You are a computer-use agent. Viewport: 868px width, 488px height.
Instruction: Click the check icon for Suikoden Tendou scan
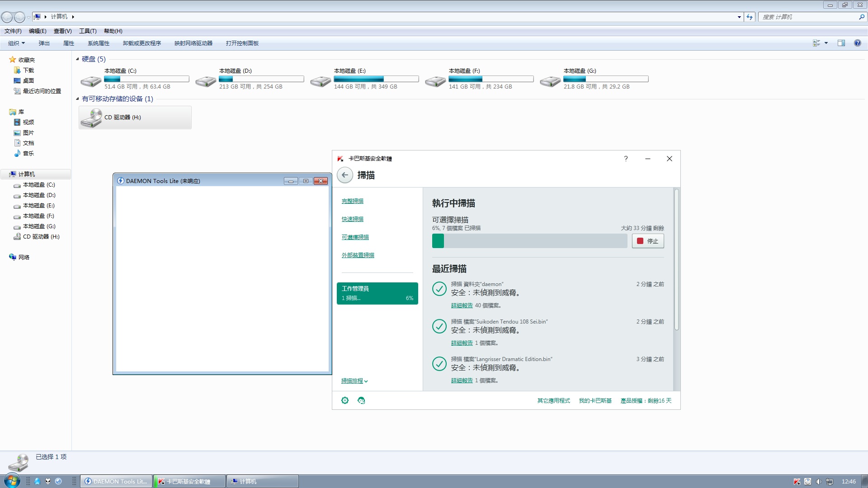coord(439,326)
